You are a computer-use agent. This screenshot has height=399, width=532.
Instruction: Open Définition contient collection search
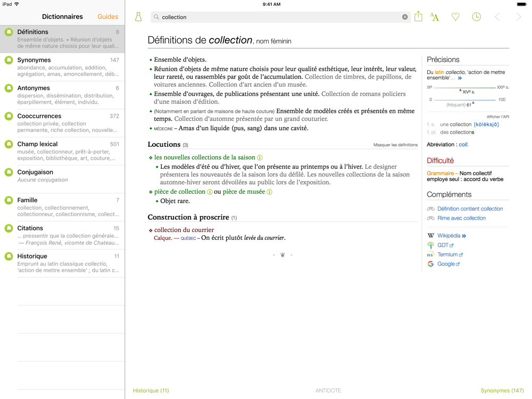click(x=470, y=209)
